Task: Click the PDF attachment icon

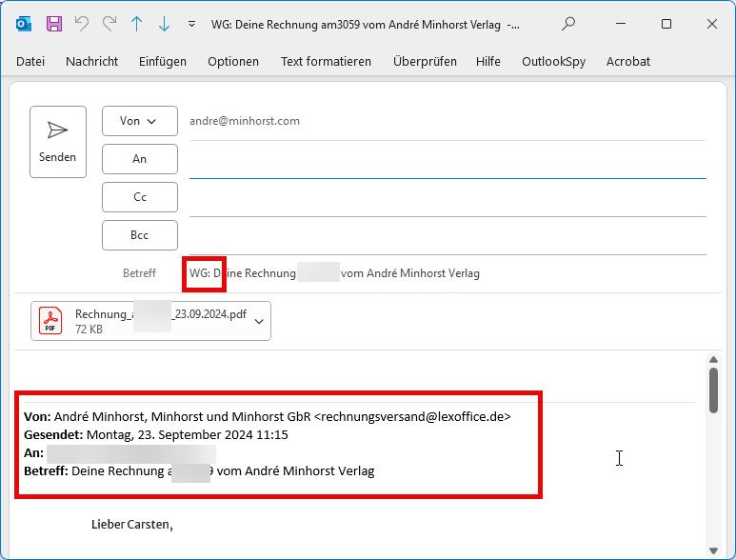Action: click(x=50, y=321)
